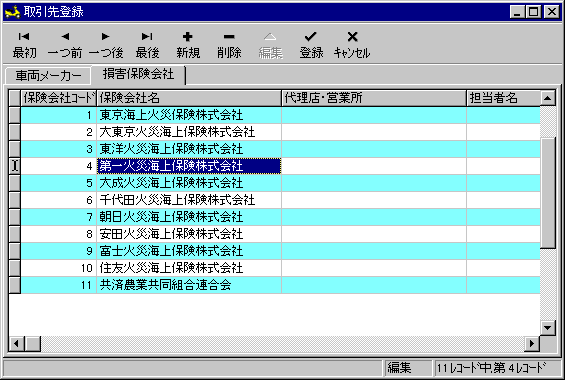Maximize the 取引先登録 window
This screenshot has width=565, height=380.
click(533, 12)
